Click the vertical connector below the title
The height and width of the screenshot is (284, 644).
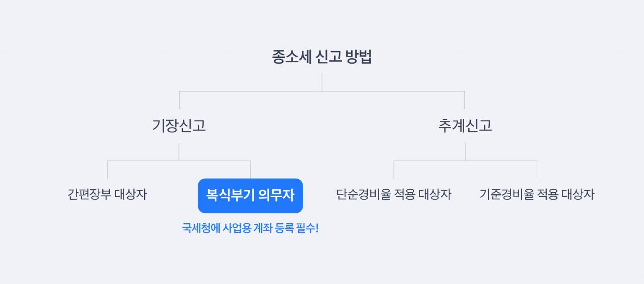322,82
